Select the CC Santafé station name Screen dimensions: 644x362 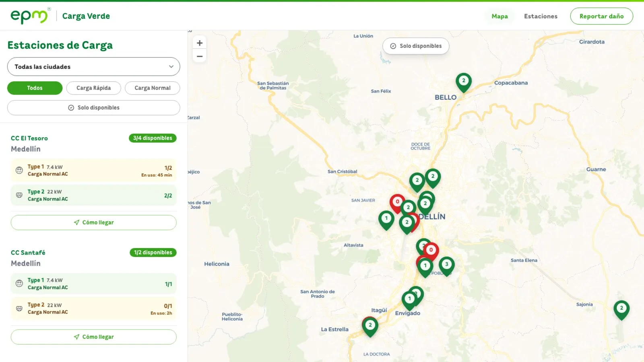(x=28, y=253)
